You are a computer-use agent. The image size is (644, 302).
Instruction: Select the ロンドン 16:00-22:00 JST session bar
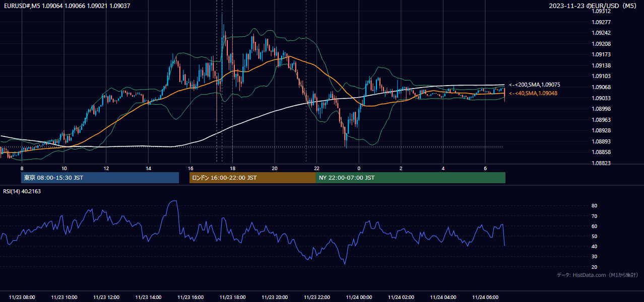click(x=252, y=178)
